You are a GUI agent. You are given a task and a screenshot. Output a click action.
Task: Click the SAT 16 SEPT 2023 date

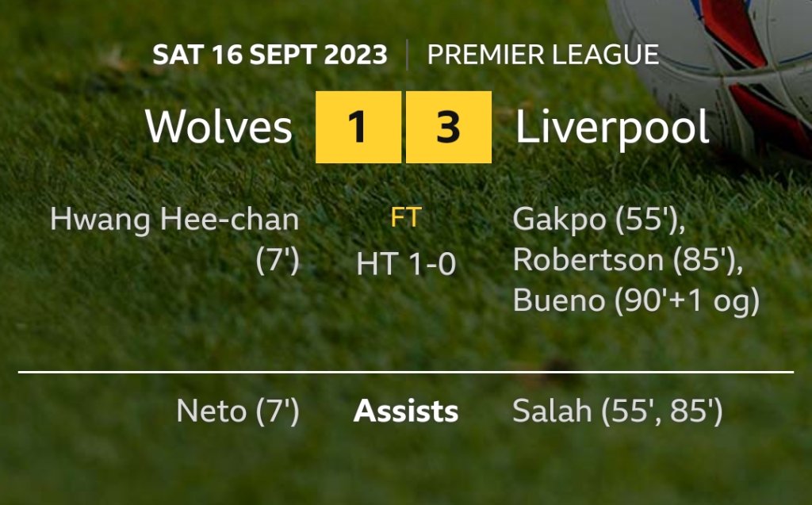tap(270, 55)
